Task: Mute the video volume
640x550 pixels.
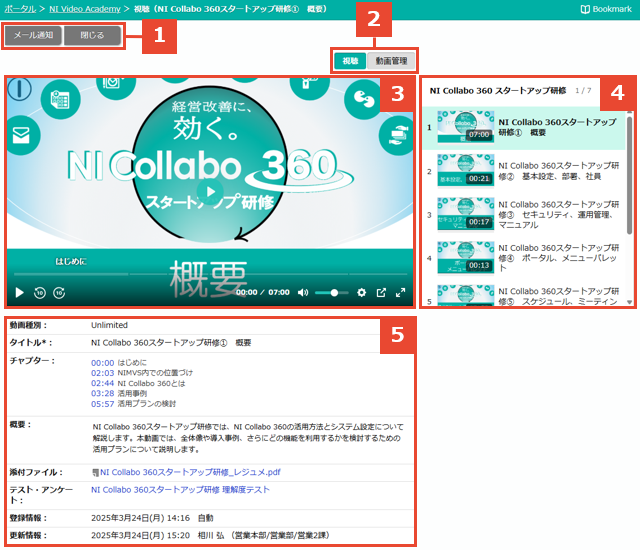Action: [303, 293]
